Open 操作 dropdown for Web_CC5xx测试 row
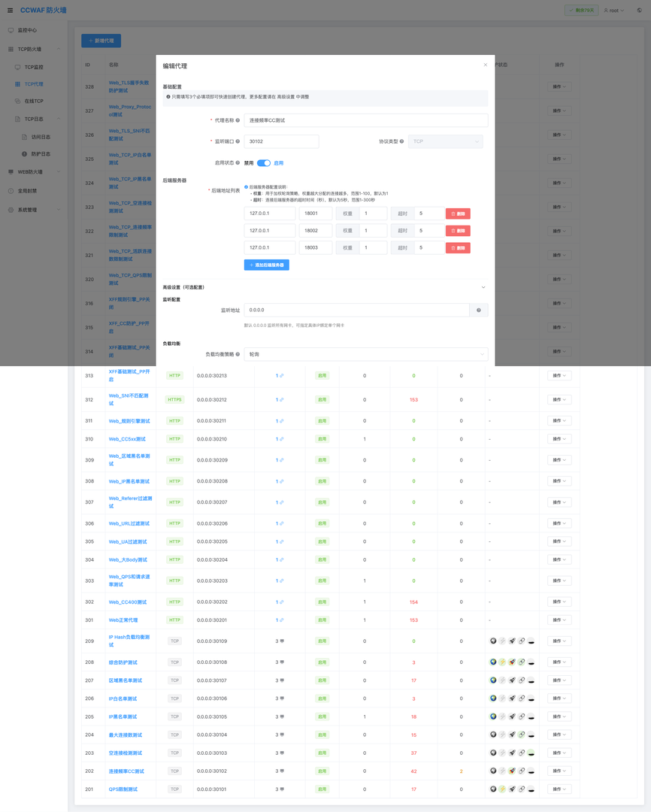Screen dimensions: 651x812 click(x=559, y=438)
